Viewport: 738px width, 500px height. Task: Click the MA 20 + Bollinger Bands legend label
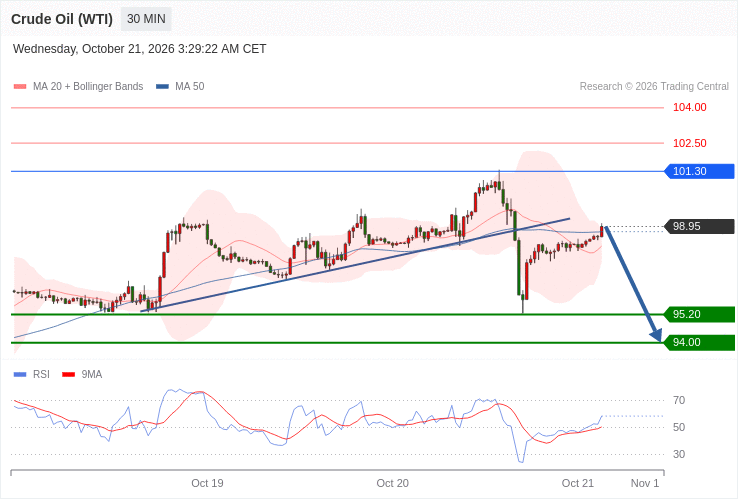click(x=88, y=87)
